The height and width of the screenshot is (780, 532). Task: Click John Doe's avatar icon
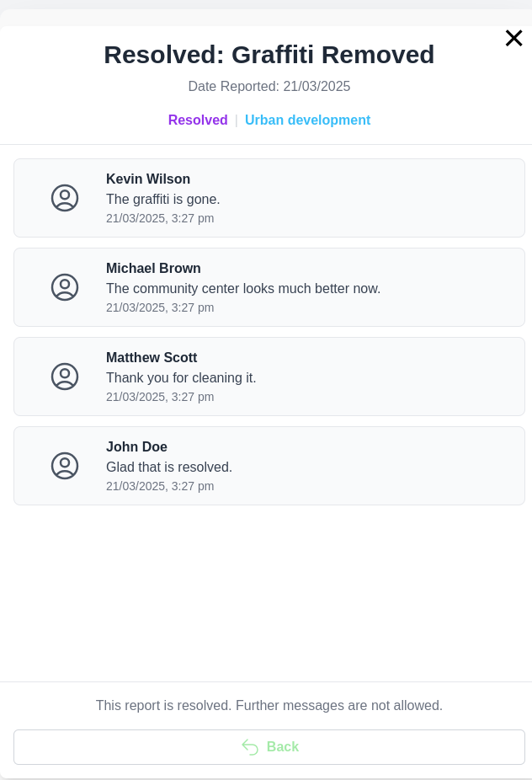point(65,466)
